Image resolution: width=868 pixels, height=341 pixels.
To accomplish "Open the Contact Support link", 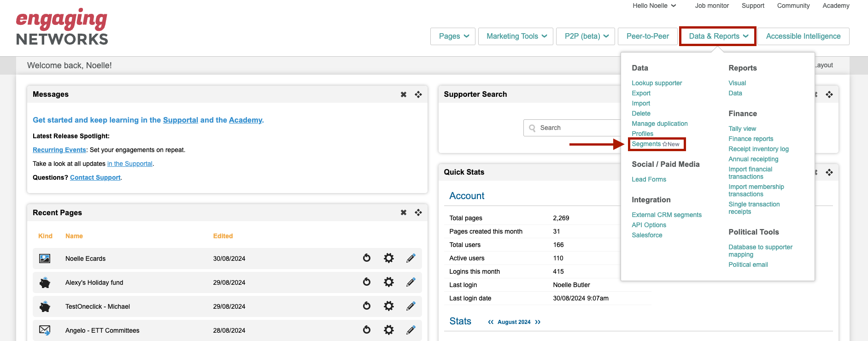I will pyautogui.click(x=95, y=177).
